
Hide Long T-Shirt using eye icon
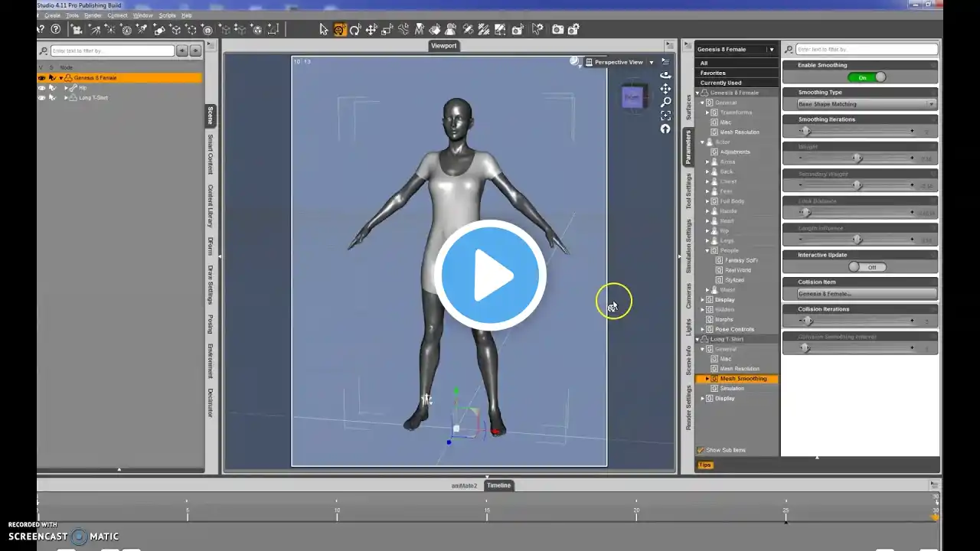coord(42,98)
